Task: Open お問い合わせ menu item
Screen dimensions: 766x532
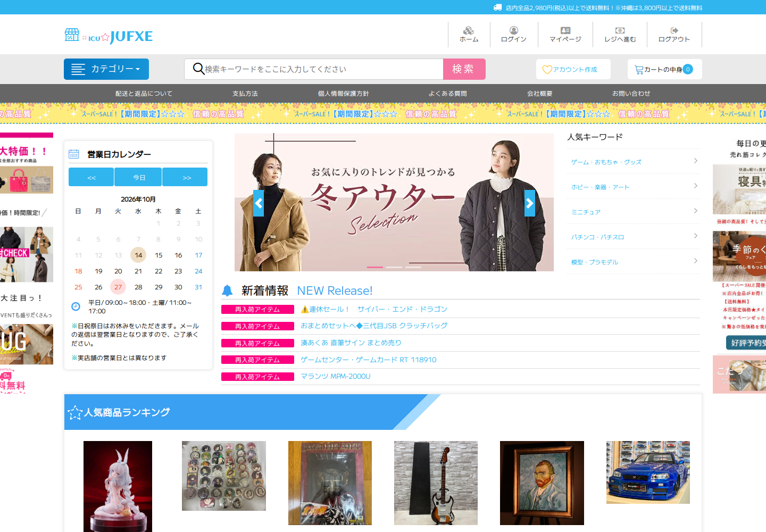Action: point(631,94)
